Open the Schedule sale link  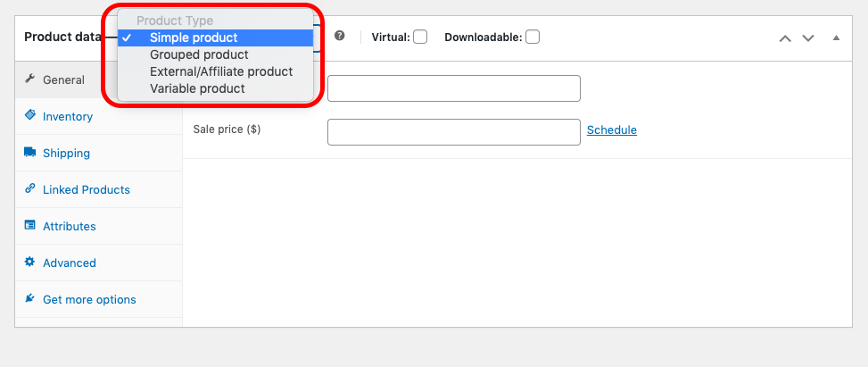[x=612, y=129]
